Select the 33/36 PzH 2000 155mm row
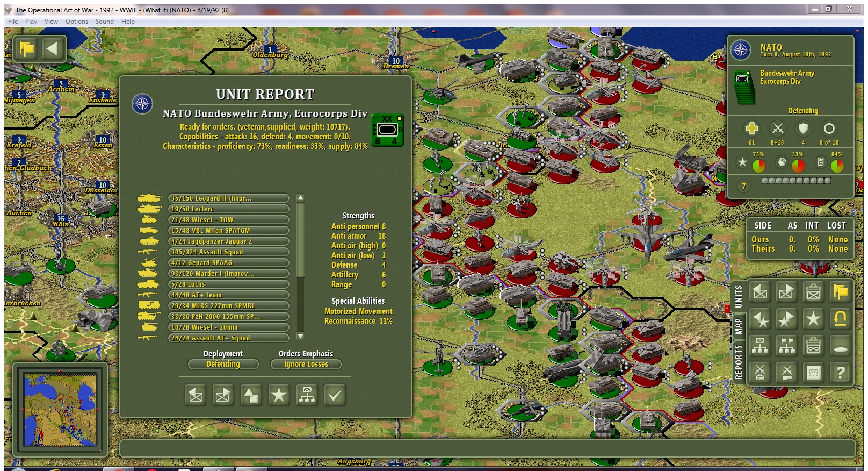 click(229, 317)
